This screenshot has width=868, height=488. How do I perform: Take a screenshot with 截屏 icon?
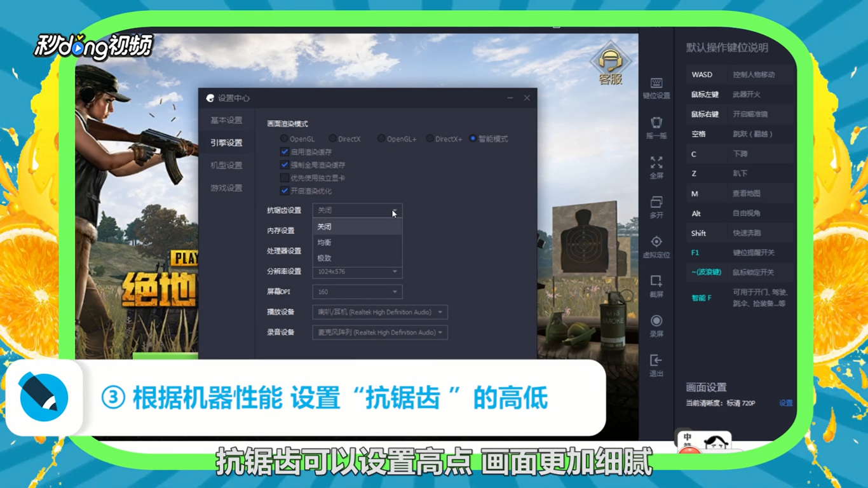pyautogui.click(x=656, y=287)
